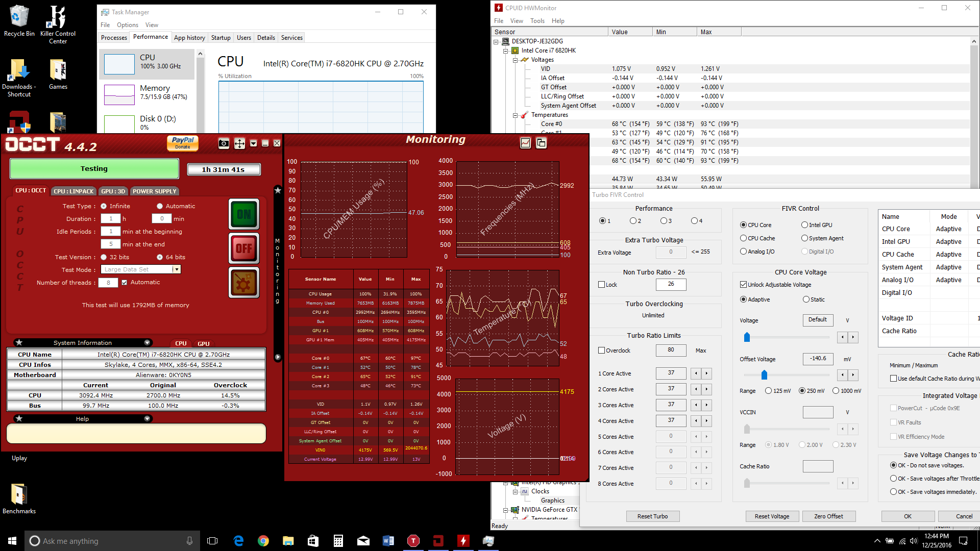This screenshot has width=980, height=551.
Task: Click the window copy icon in Monitoring header
Action: pos(541,143)
